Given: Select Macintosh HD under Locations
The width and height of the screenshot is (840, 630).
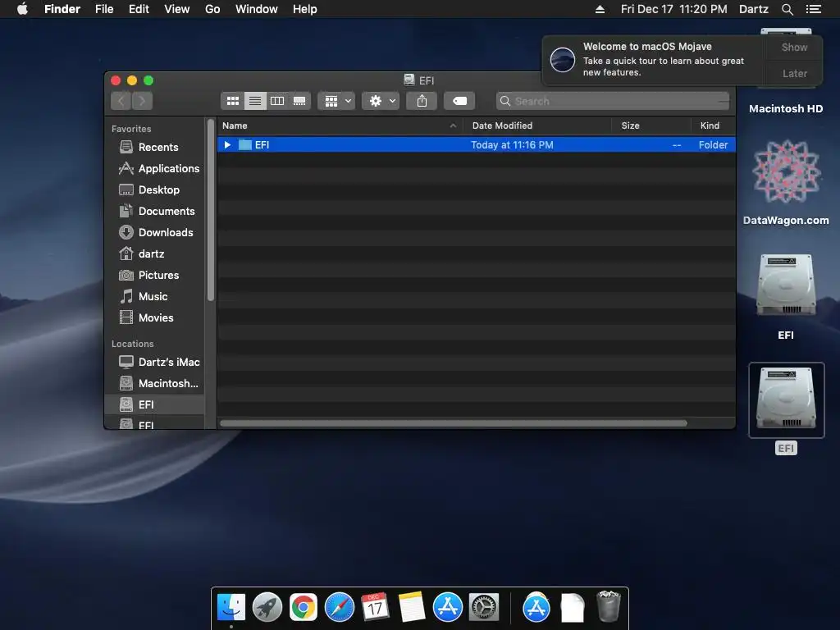Looking at the screenshot, I should click(x=155, y=384).
